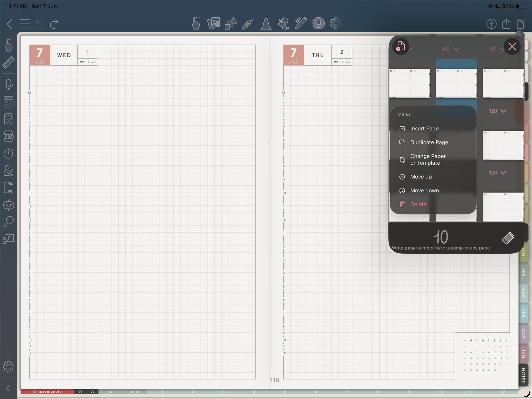Viewport: 532px width, 399px height.
Task: Select the hand tool in left sidebar
Action: (9, 45)
